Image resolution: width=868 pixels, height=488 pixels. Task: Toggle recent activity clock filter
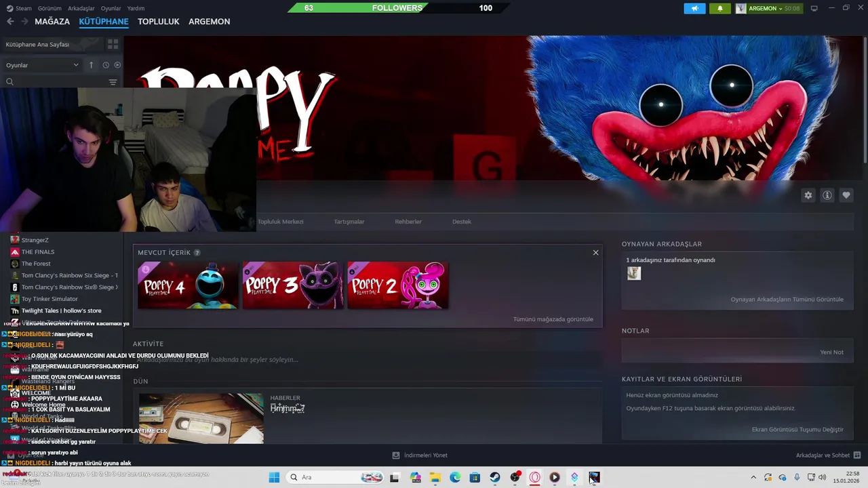tap(106, 65)
